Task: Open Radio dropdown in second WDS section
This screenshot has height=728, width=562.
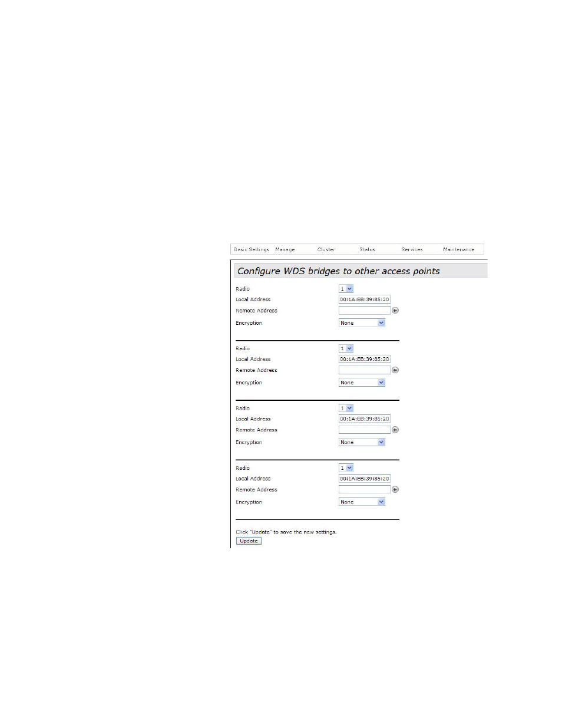Action: (346, 348)
